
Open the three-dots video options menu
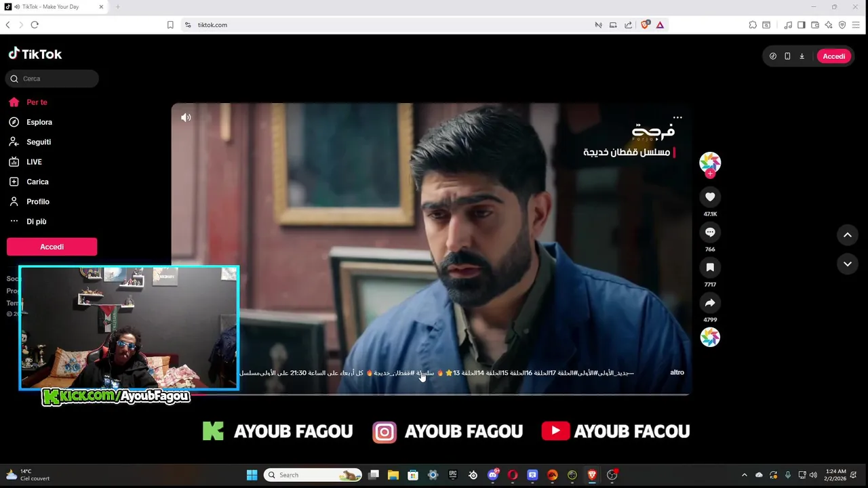coord(677,117)
